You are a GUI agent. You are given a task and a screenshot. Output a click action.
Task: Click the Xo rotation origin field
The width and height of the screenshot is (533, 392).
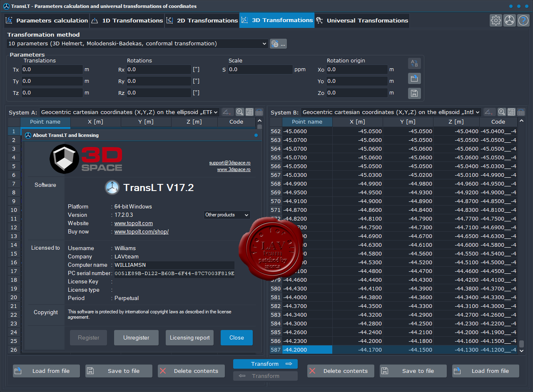pos(356,69)
